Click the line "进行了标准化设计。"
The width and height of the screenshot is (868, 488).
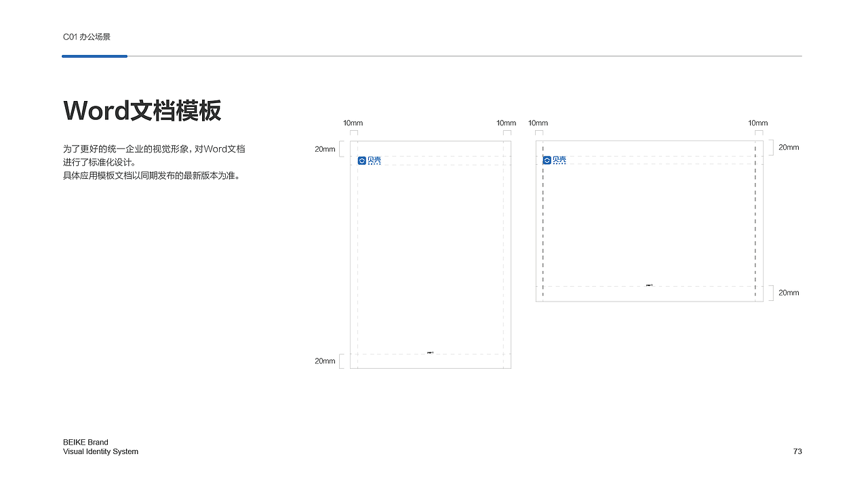pos(99,163)
